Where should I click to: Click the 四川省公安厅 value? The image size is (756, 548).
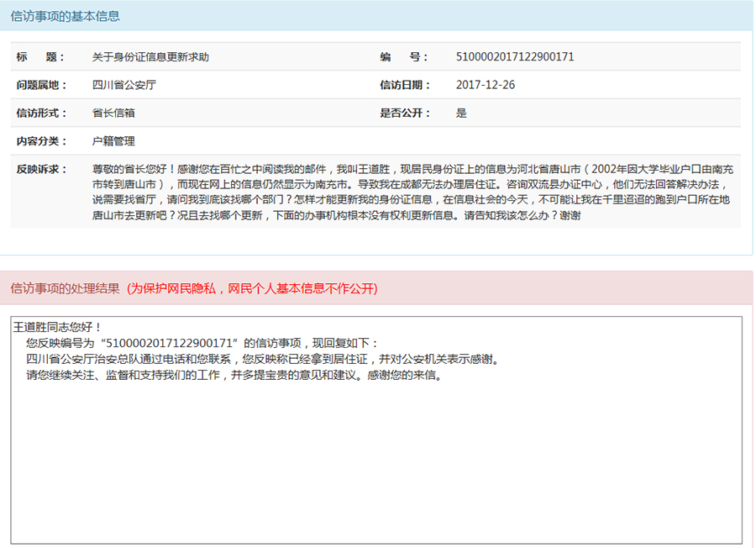[x=124, y=85]
